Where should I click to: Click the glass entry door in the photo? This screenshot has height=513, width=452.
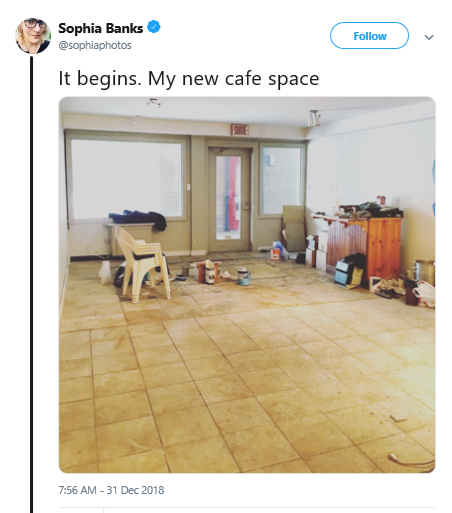pyautogui.click(x=229, y=199)
